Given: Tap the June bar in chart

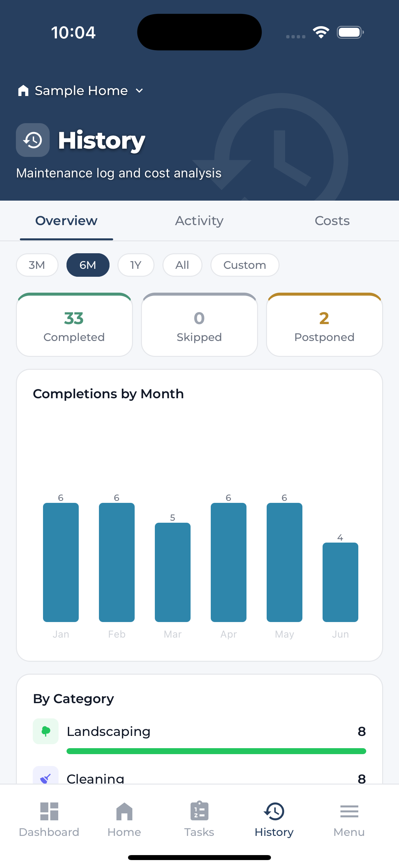Looking at the screenshot, I should [x=340, y=582].
